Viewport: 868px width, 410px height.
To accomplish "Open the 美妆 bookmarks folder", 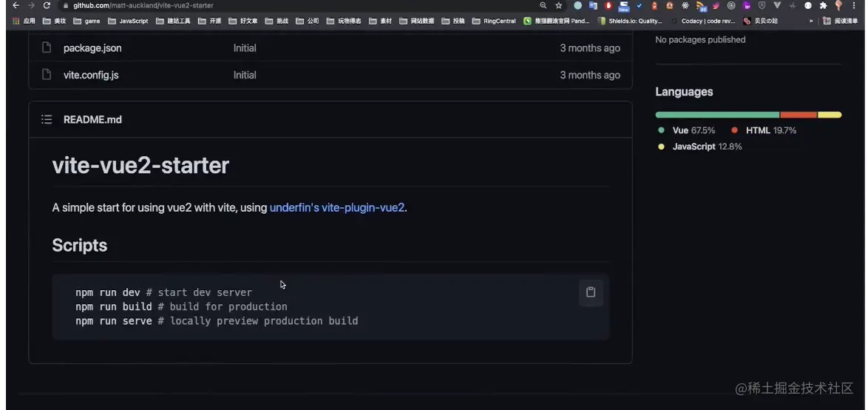I will coord(54,21).
